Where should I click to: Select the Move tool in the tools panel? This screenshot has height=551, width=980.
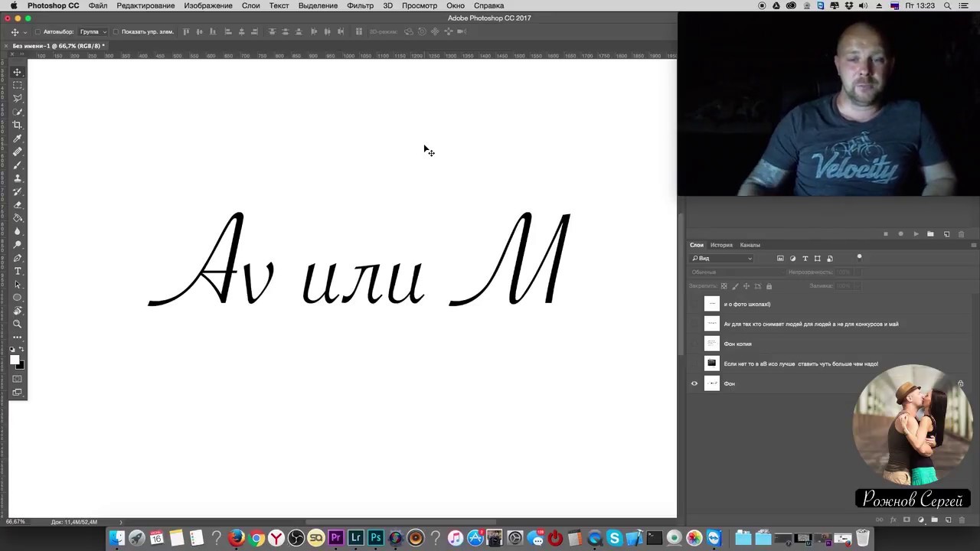point(17,72)
